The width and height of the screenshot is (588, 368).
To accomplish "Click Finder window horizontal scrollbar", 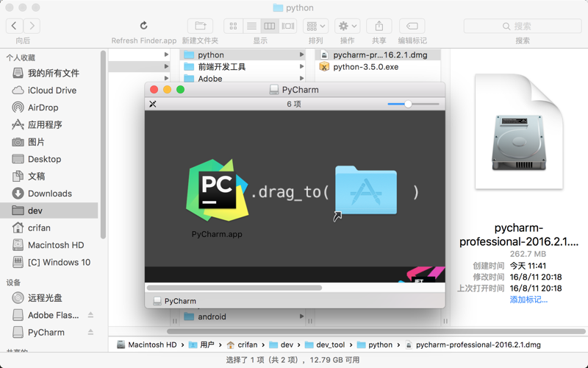I will coord(376,331).
